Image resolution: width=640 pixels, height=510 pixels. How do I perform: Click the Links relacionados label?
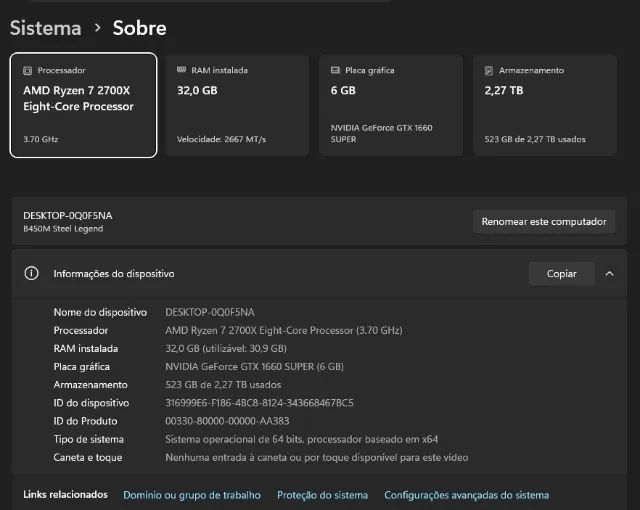pos(65,494)
